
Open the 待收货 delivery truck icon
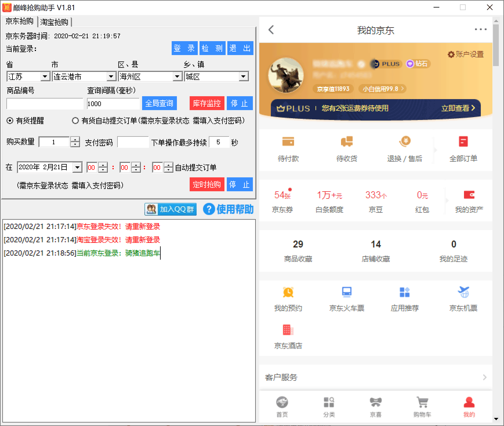tap(347, 142)
